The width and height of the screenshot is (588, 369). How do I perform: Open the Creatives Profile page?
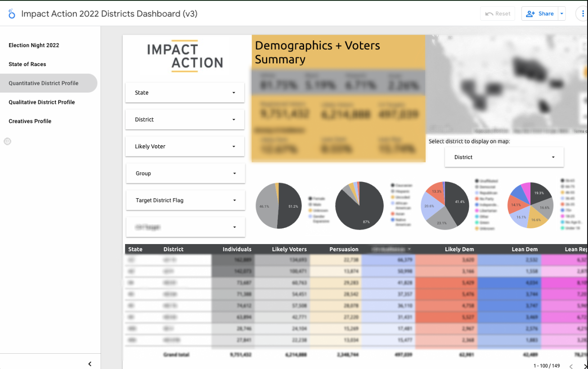pyautogui.click(x=29, y=121)
